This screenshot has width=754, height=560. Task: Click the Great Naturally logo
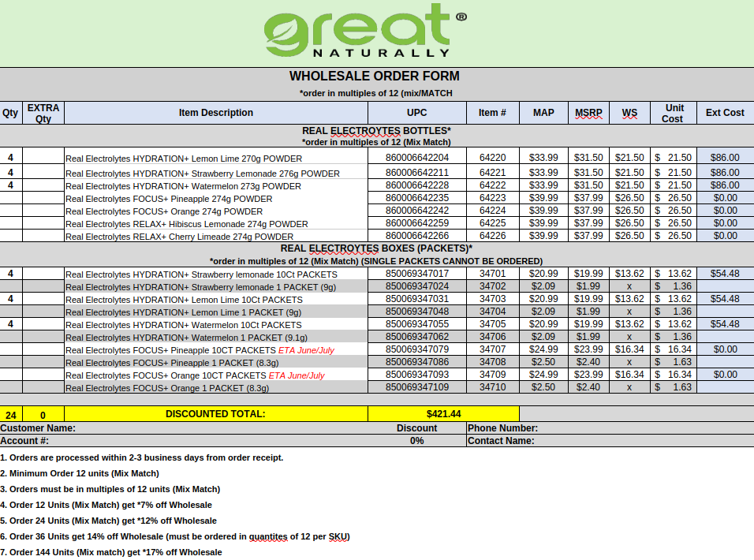(x=364, y=32)
